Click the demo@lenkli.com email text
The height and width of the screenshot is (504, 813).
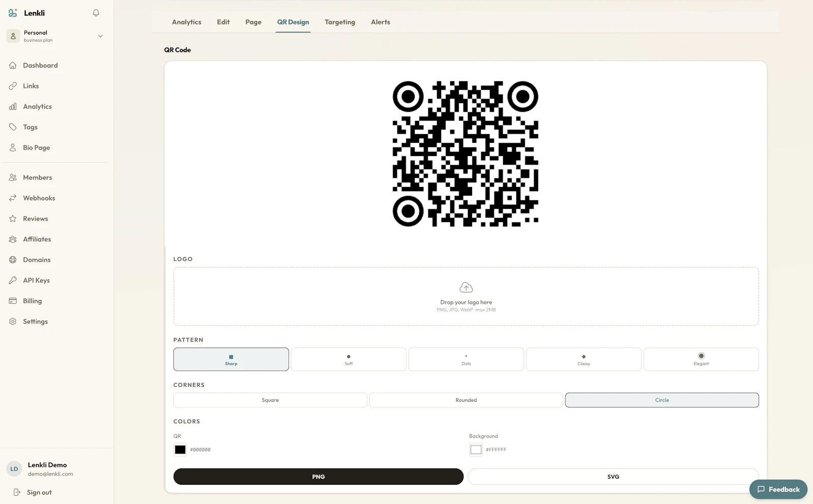[x=50, y=474]
